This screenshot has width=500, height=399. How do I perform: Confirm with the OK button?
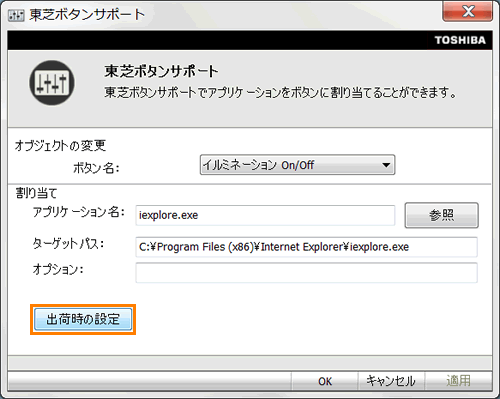325,381
